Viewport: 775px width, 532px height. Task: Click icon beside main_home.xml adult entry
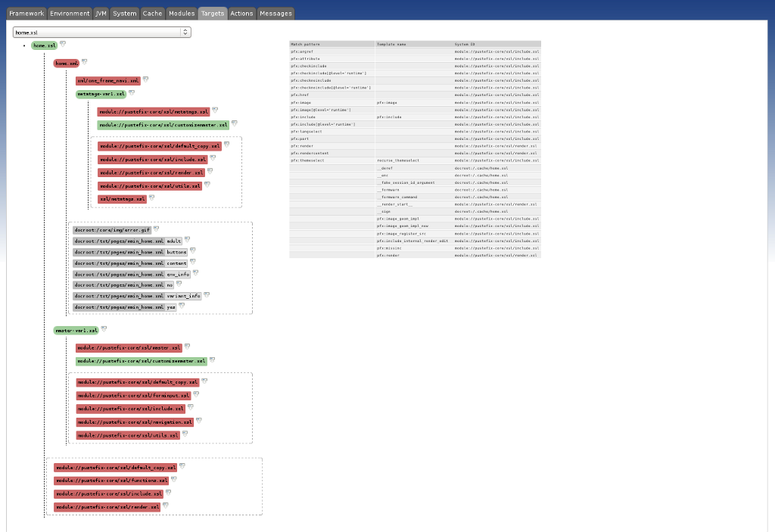[x=188, y=240]
